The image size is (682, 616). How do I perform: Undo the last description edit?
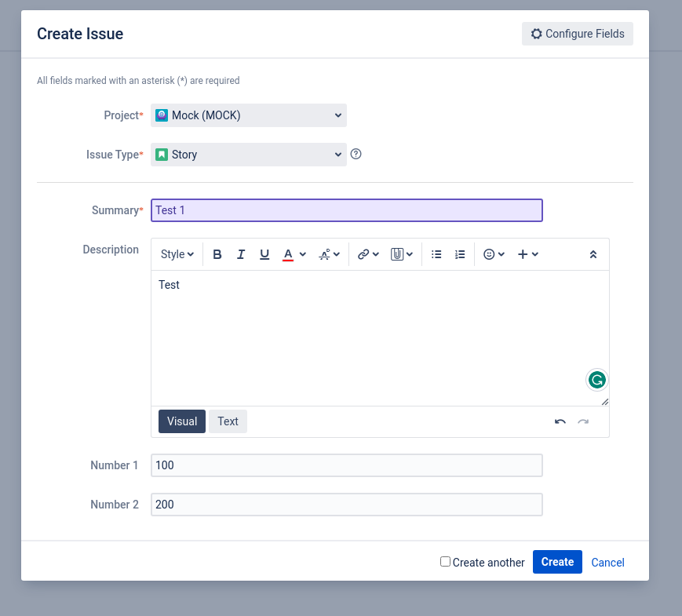[x=560, y=421]
